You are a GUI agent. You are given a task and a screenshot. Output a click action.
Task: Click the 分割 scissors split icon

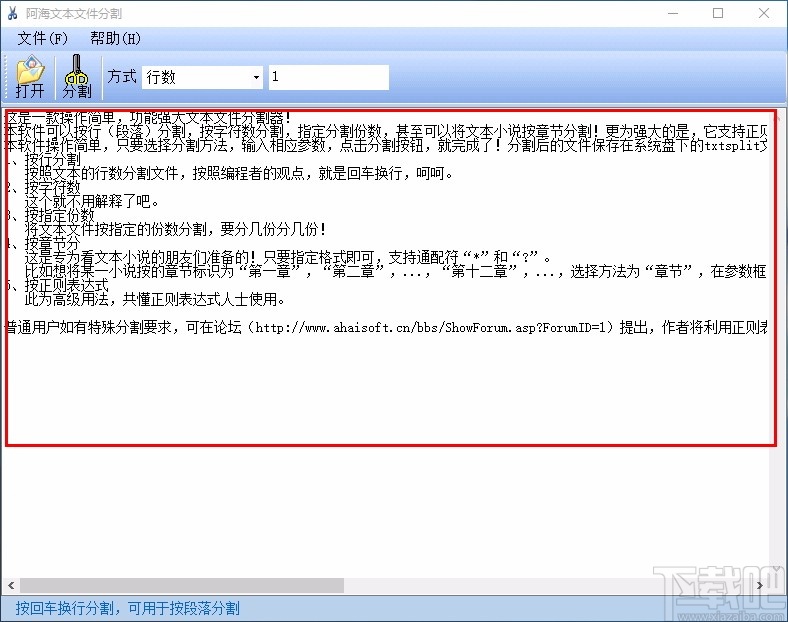click(x=77, y=77)
